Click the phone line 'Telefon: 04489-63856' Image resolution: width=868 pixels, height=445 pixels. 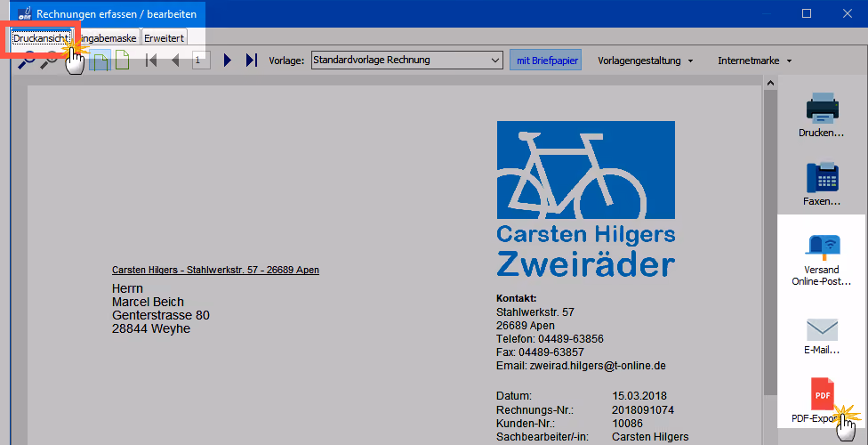tap(550, 338)
